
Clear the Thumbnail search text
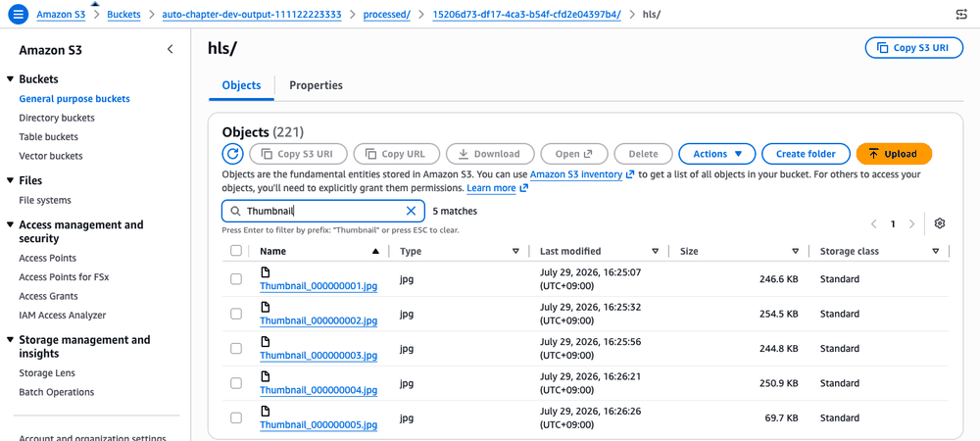click(x=411, y=211)
